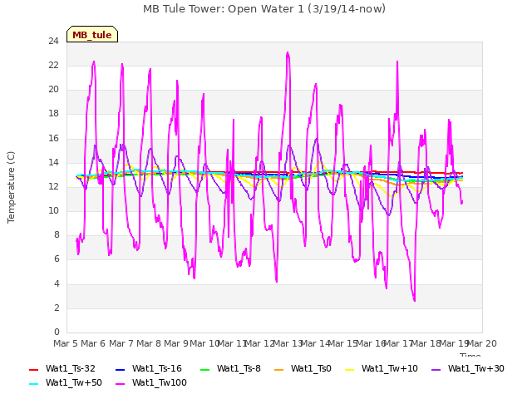Click the magenta Wat1_Tw100 color swatch
Viewport: 532px width, 399px height.
[120, 384]
